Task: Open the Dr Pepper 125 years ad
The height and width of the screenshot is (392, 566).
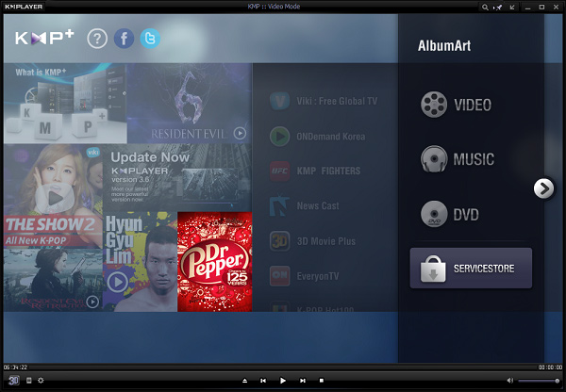Action: click(215, 262)
